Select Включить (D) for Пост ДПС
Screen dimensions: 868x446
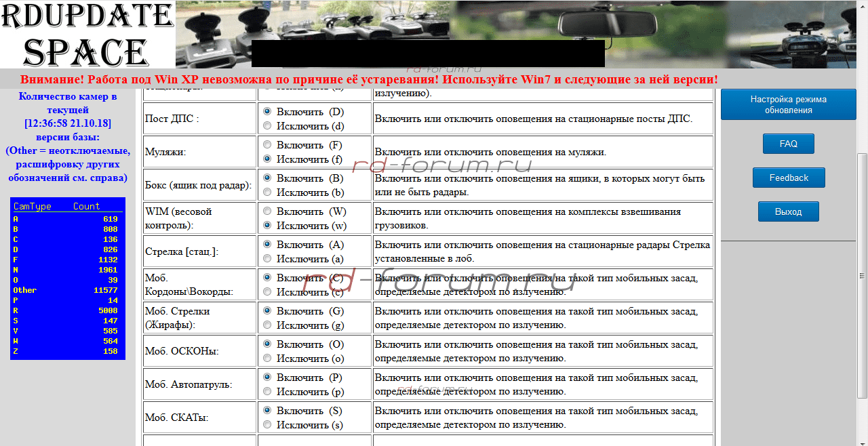coord(267,111)
